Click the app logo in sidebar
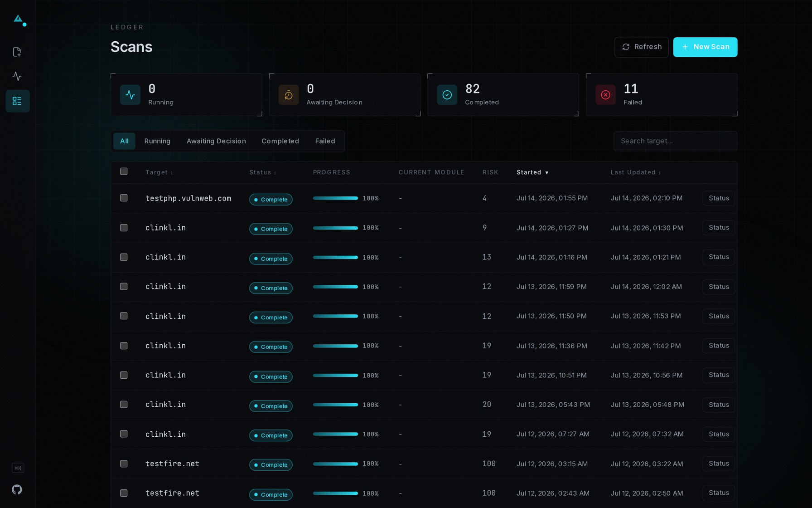812x508 pixels. (19, 20)
